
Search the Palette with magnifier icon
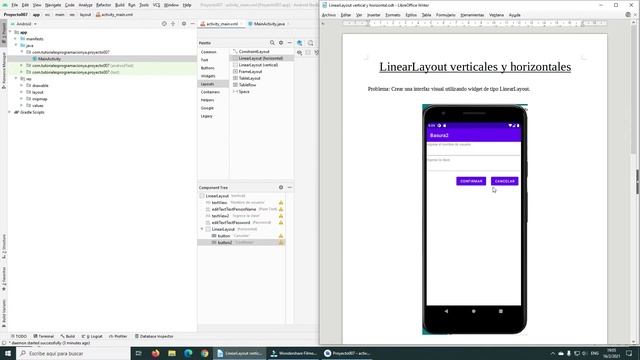tap(272, 43)
